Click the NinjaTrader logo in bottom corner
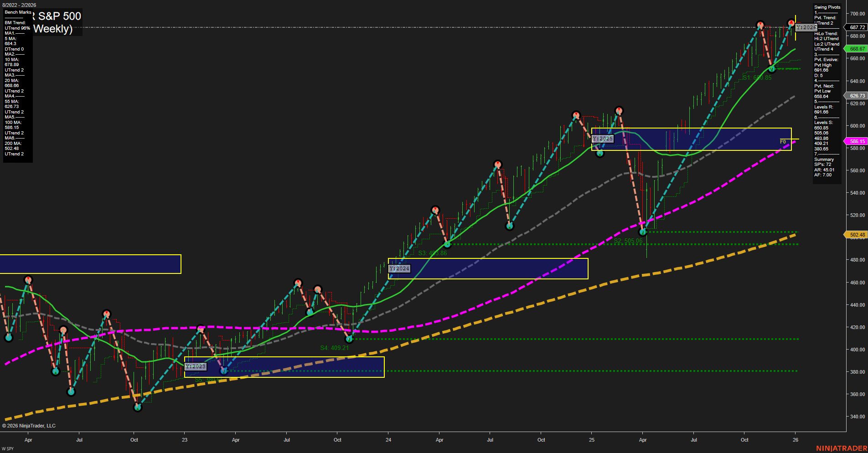Viewport: 868px width, 453px height. coord(841,448)
